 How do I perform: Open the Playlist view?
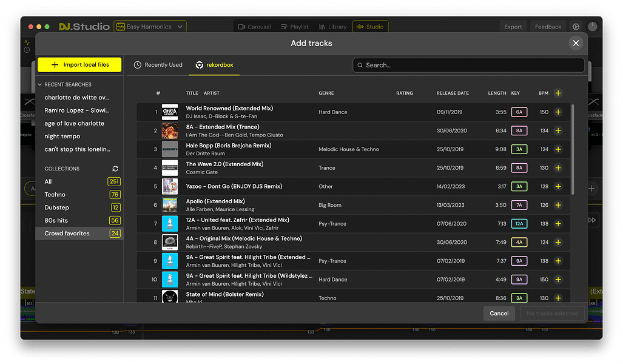tap(295, 27)
